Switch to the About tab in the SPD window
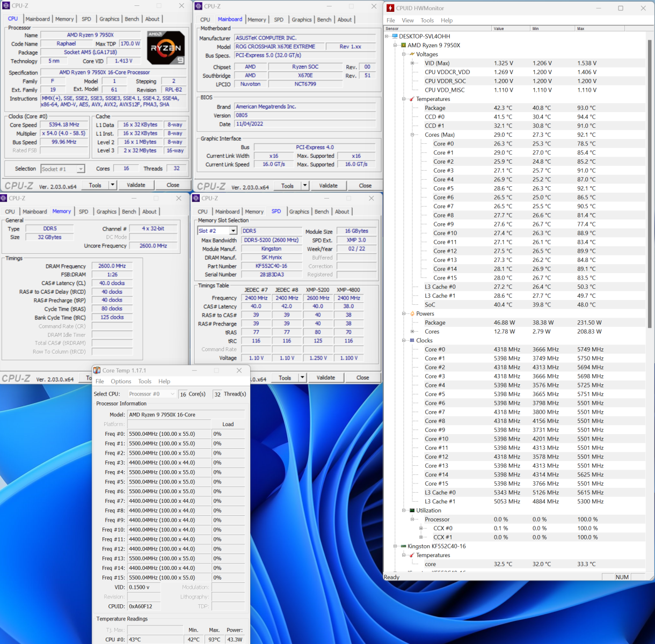655x644 pixels. click(x=342, y=212)
